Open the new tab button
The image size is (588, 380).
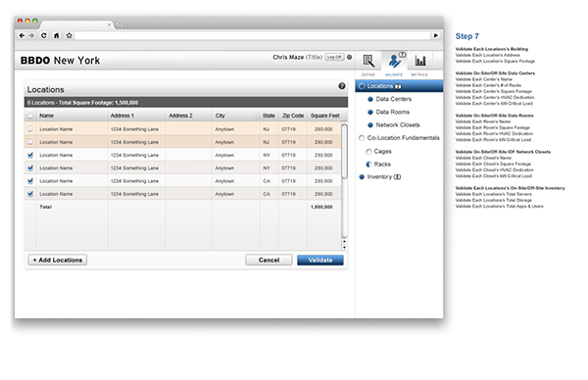(120, 24)
